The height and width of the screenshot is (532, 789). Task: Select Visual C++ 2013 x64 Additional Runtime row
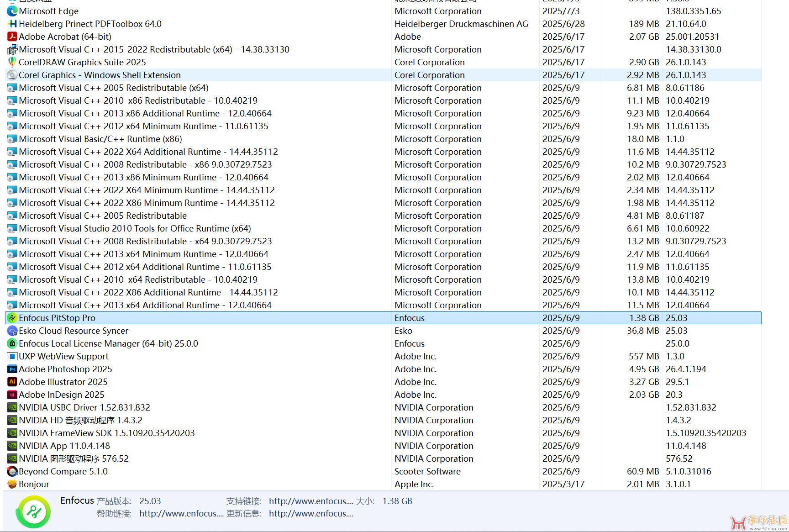pyautogui.click(x=383, y=305)
